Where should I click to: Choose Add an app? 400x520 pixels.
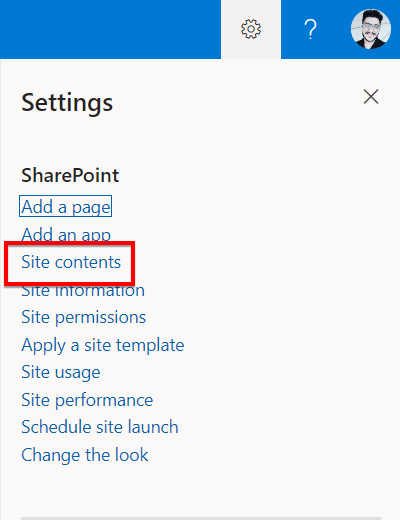(x=66, y=234)
